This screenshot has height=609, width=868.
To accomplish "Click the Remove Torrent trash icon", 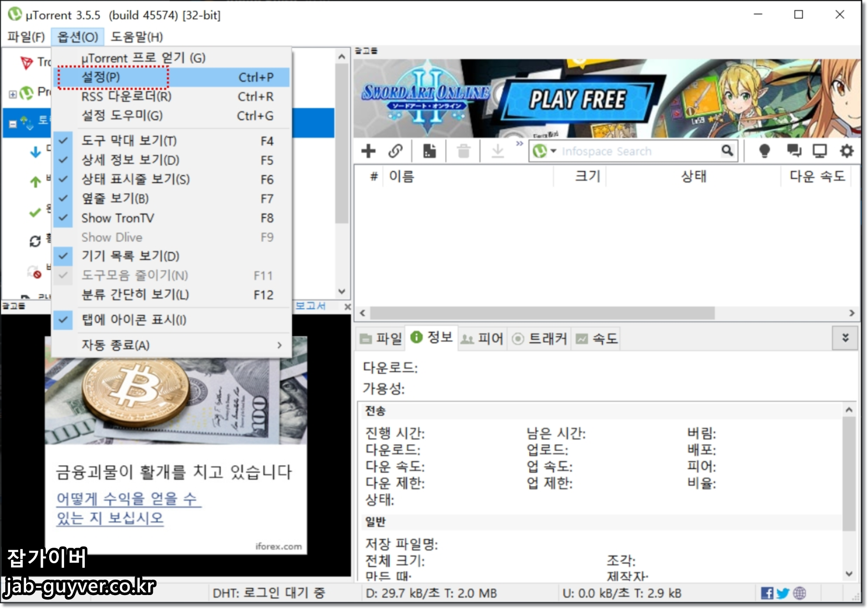I will (464, 151).
